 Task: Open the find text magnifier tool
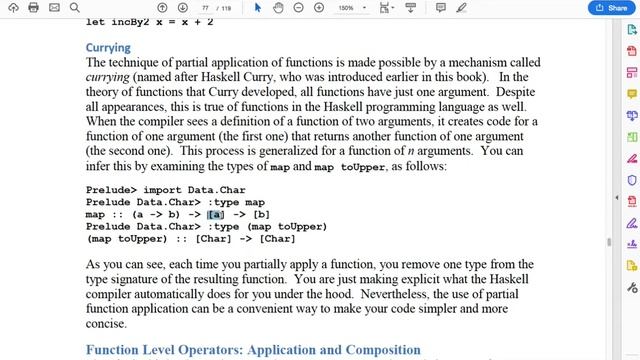tap(75, 7)
